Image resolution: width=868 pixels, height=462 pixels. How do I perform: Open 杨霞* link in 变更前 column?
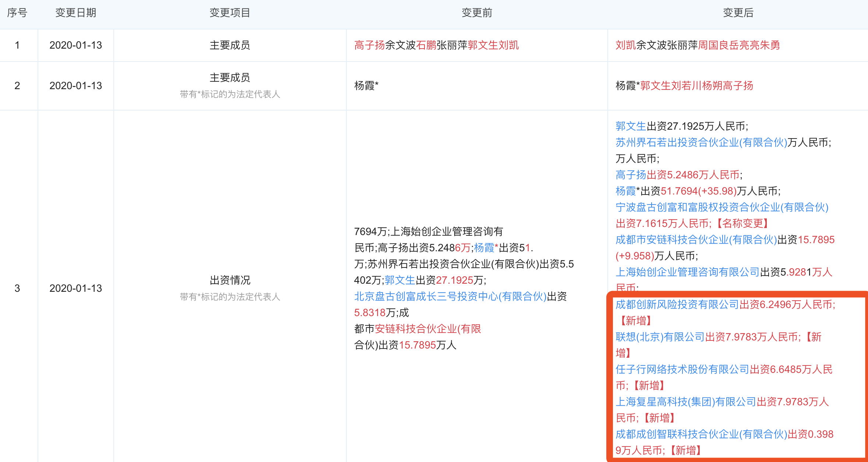pyautogui.click(x=486, y=248)
